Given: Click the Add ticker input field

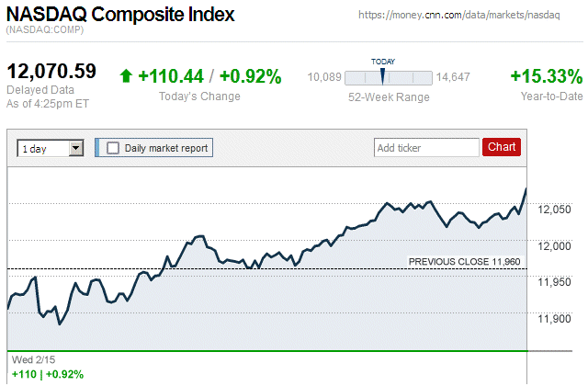Looking at the screenshot, I should [426, 147].
